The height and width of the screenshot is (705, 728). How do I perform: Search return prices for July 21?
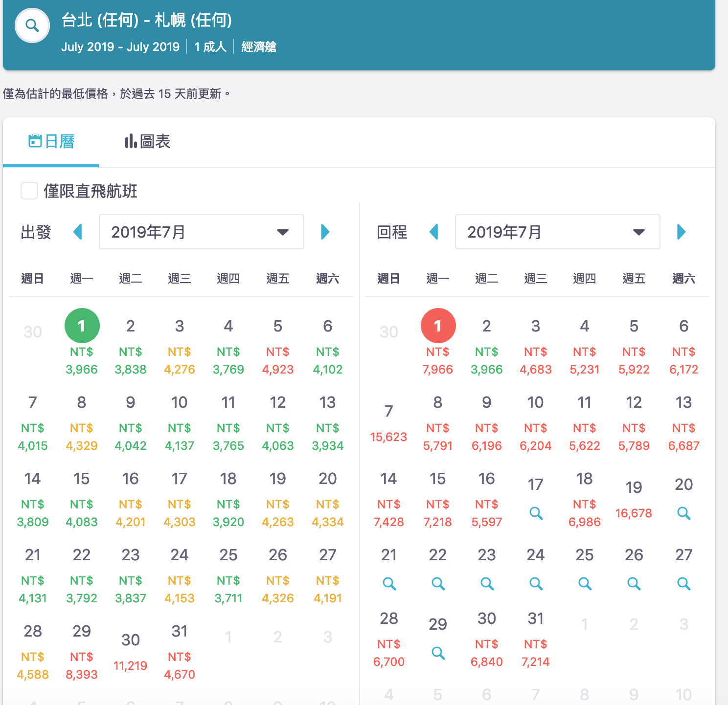pyautogui.click(x=389, y=584)
